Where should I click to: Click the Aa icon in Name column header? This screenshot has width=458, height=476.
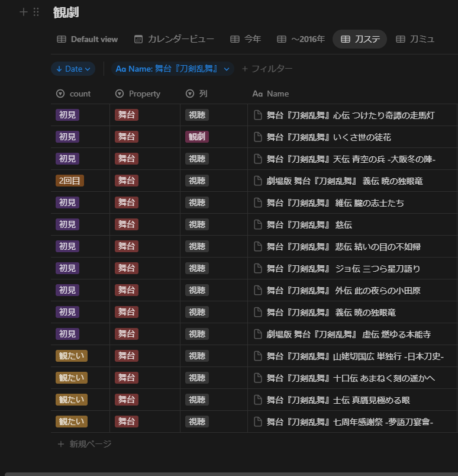coord(257,94)
